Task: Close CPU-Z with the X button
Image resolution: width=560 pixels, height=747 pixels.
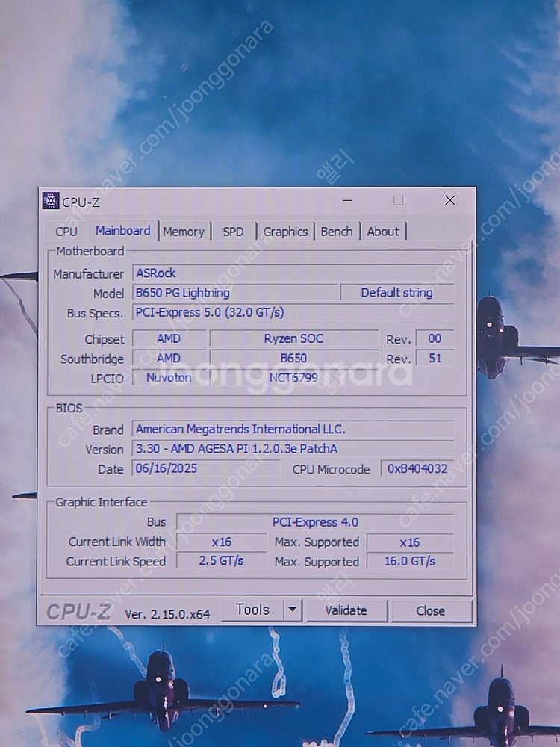Action: pos(450,200)
